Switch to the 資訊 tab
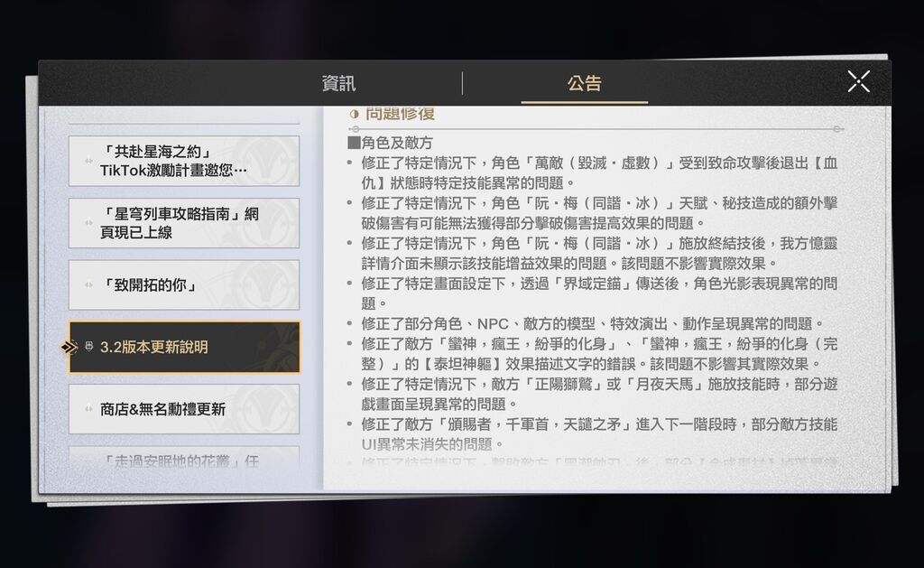The width and height of the screenshot is (924, 568). (338, 83)
